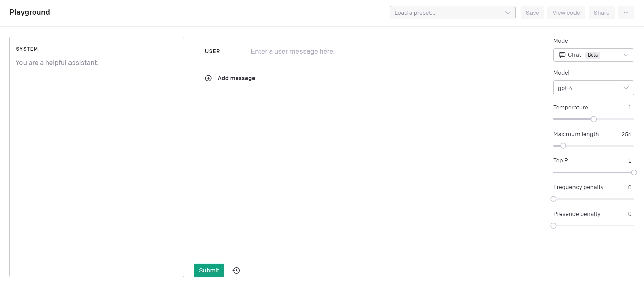Image resolution: width=644 pixels, height=285 pixels.
Task: Click the Presence penalty slider handle
Action: pos(553,226)
